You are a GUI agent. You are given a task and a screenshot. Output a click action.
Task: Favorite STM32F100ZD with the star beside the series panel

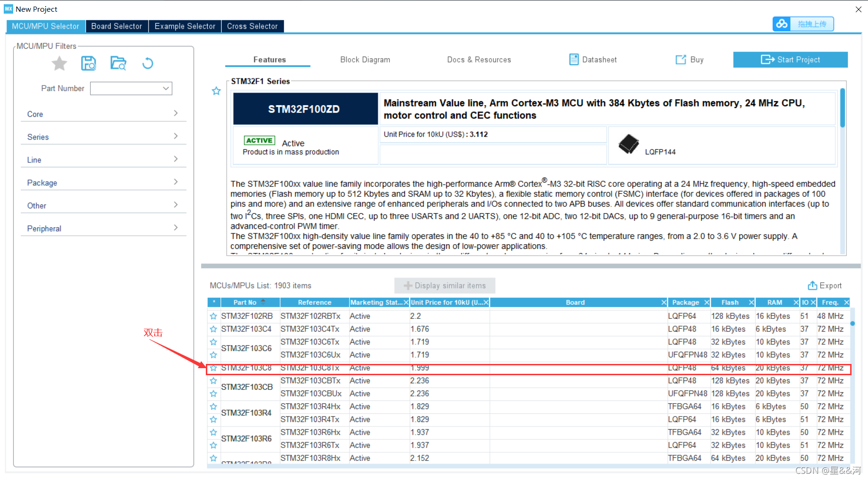216,91
